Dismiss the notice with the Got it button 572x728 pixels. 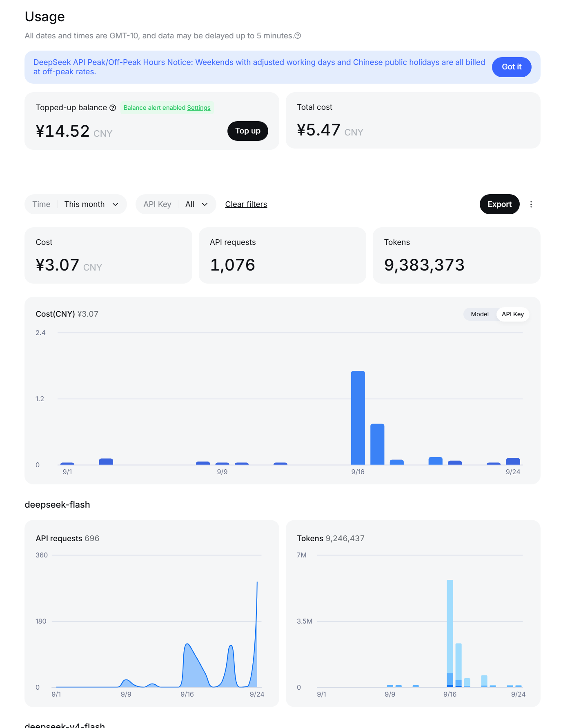coord(511,67)
